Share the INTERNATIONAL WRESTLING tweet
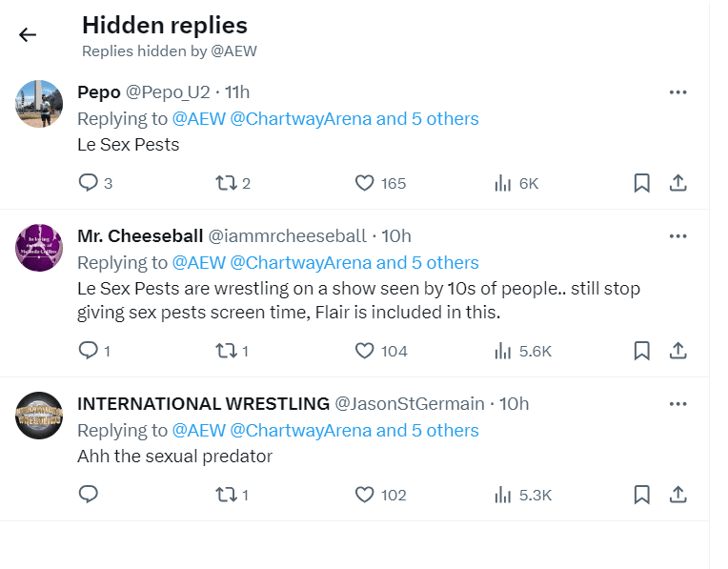Screen dimensions: 728x569 coord(678,495)
